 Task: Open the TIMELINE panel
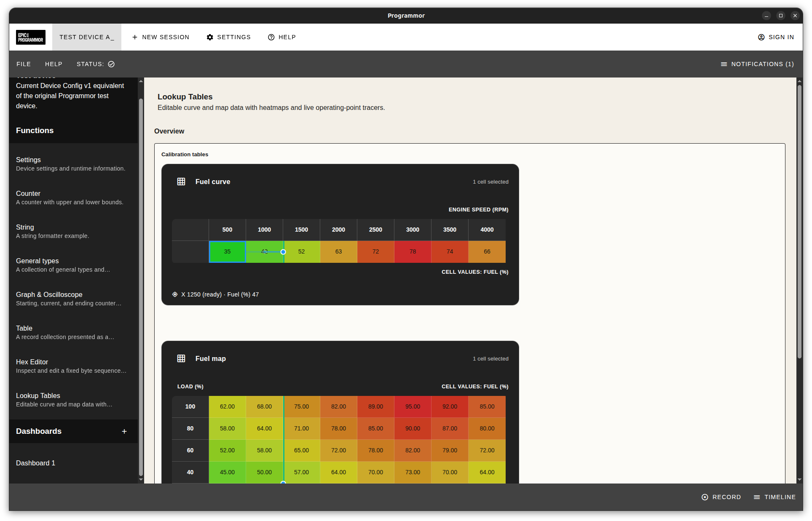click(x=774, y=497)
